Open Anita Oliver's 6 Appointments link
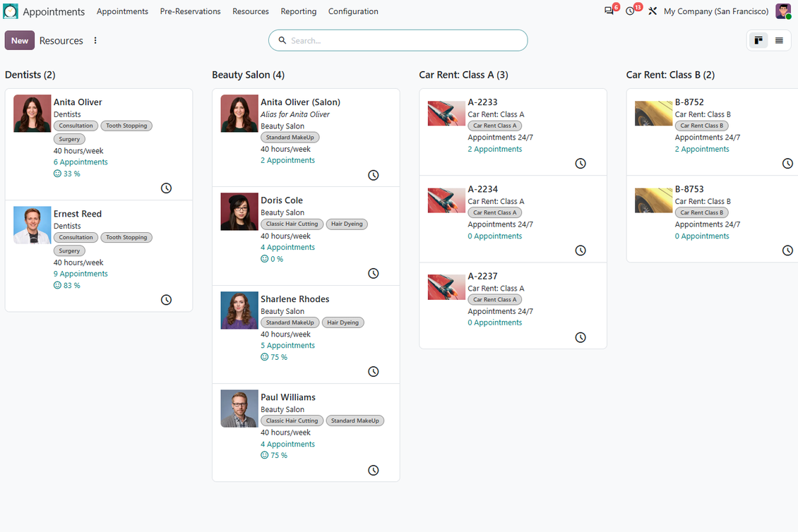The height and width of the screenshot is (532, 798). (x=81, y=162)
